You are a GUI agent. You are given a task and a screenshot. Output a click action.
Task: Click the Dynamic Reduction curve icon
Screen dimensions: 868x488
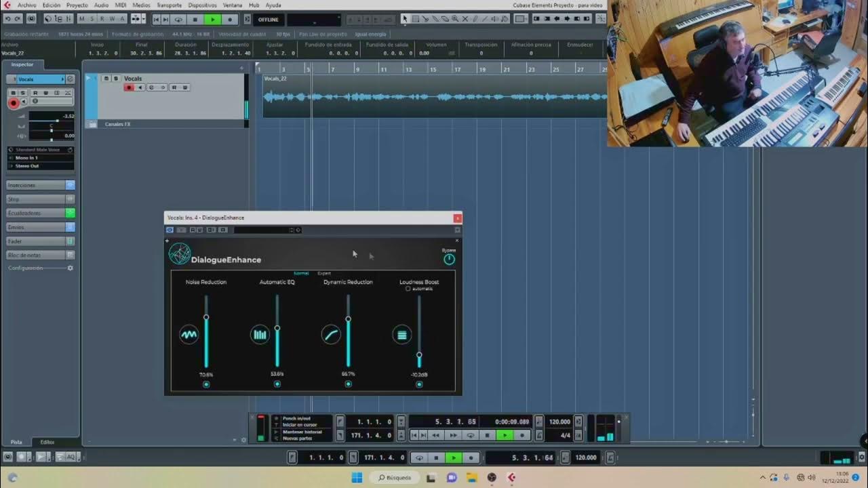coord(331,335)
